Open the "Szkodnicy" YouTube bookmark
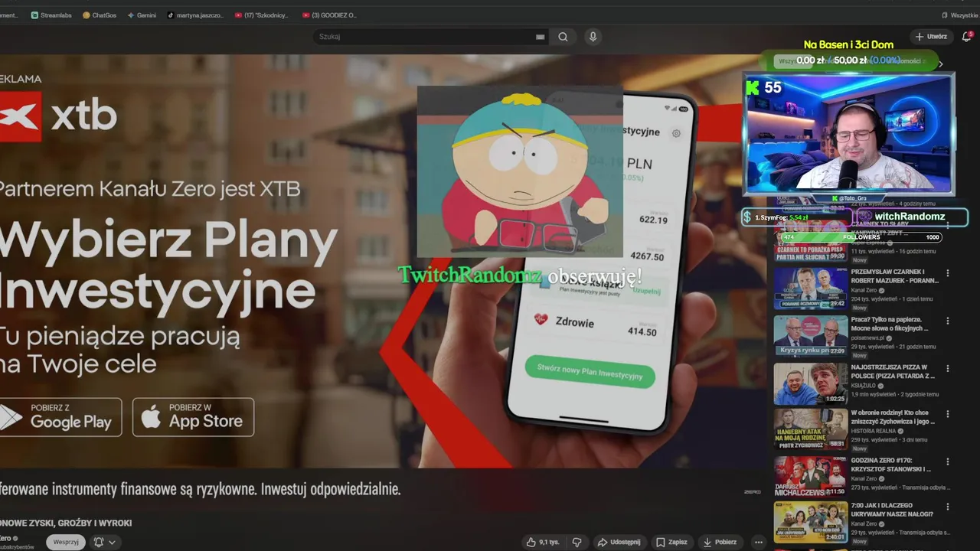Viewport: 980px width, 551px height. click(262, 15)
